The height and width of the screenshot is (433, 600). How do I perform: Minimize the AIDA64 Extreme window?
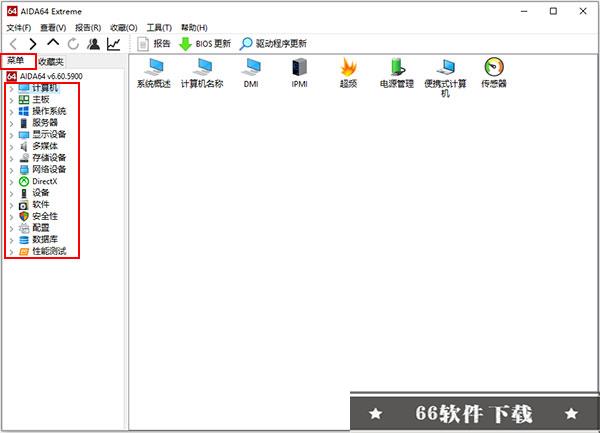tap(524, 11)
